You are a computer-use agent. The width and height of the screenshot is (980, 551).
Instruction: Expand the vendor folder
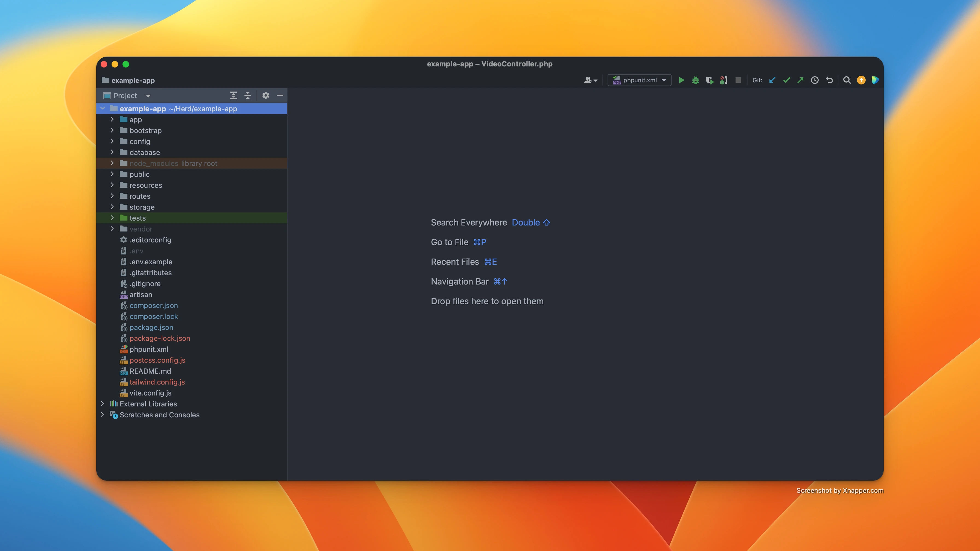pyautogui.click(x=112, y=229)
